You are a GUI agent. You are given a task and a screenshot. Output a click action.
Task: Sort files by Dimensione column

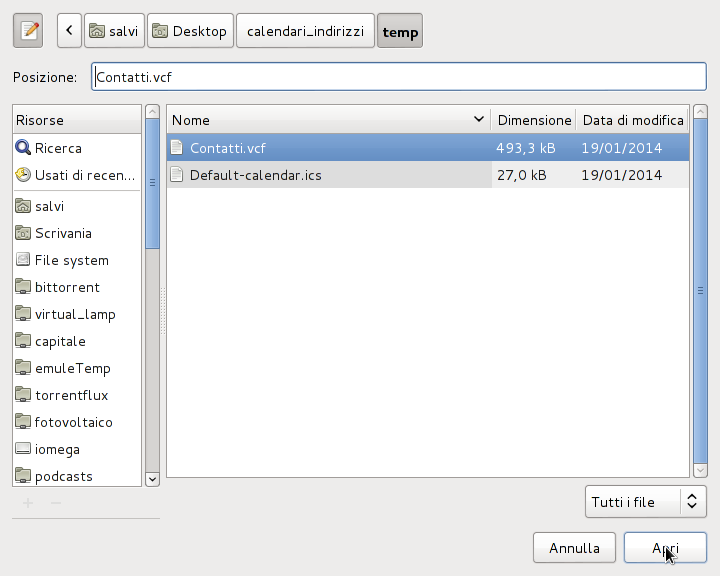534,120
